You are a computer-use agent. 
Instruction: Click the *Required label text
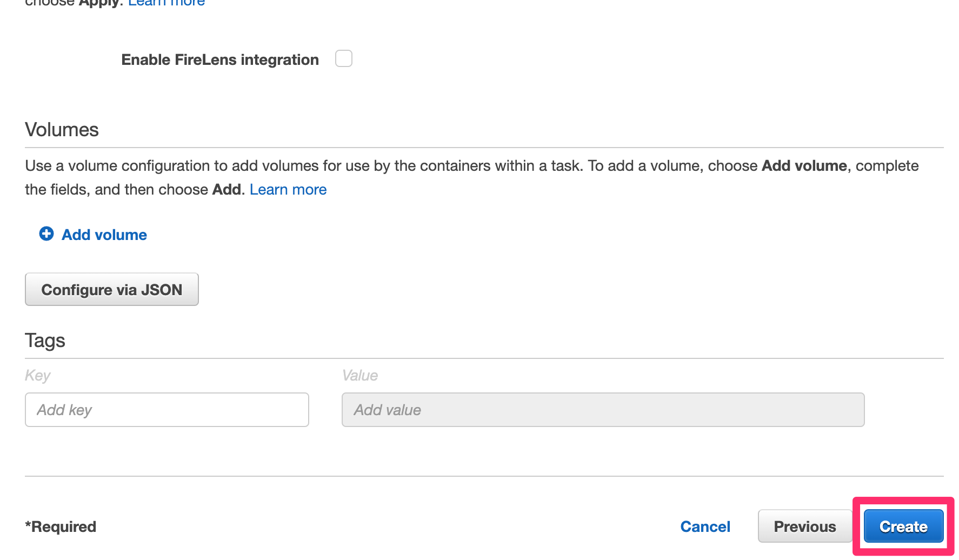coord(60,526)
